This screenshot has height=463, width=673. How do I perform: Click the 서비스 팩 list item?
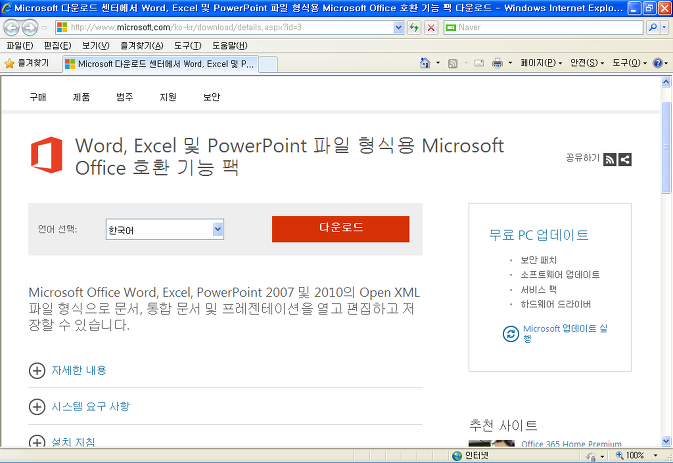click(x=538, y=290)
